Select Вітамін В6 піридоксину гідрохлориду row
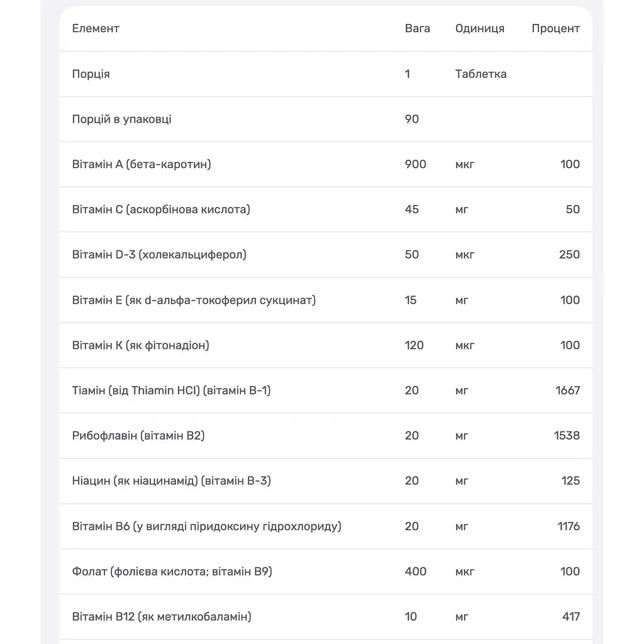The image size is (644, 644). pyautogui.click(x=326, y=526)
